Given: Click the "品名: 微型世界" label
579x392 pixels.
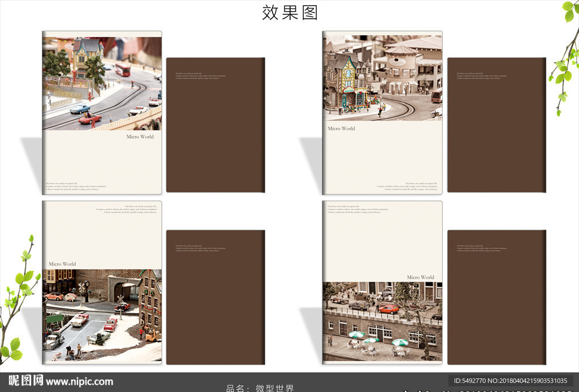Looking at the screenshot, I should tap(260, 388).
